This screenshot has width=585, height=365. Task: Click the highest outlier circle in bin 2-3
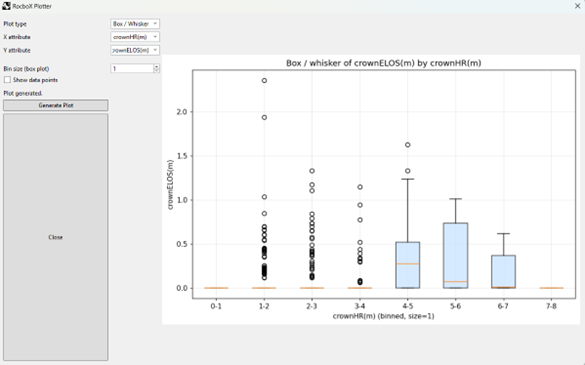(x=312, y=171)
